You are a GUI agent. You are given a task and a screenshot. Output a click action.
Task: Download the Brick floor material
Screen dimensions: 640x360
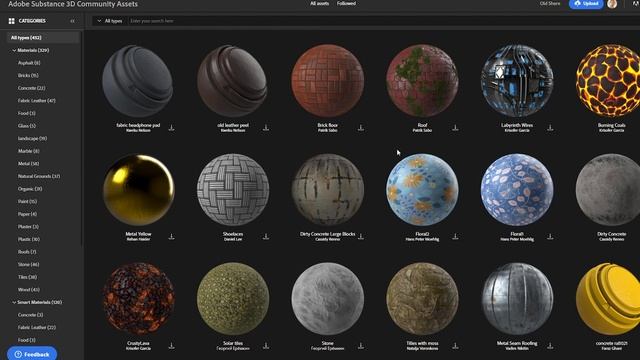(x=361, y=128)
